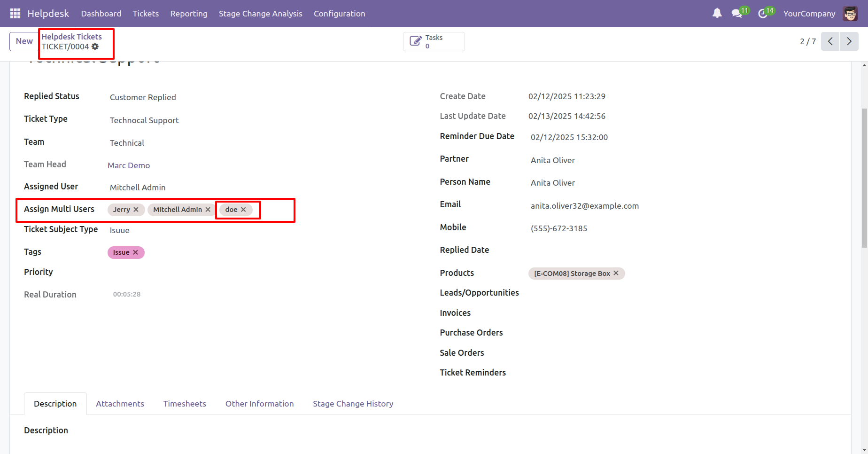The width and height of the screenshot is (868, 454).
Task: Open the conversations chat icon
Action: point(736,14)
